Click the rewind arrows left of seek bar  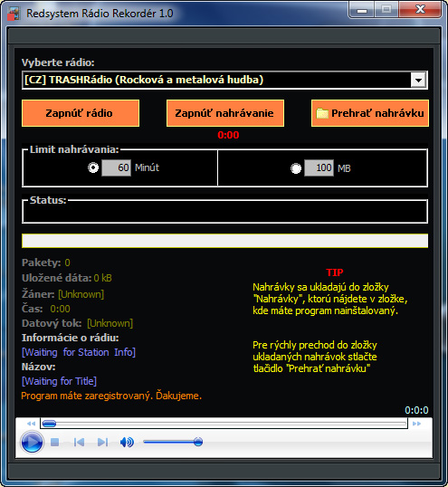[x=31, y=424]
